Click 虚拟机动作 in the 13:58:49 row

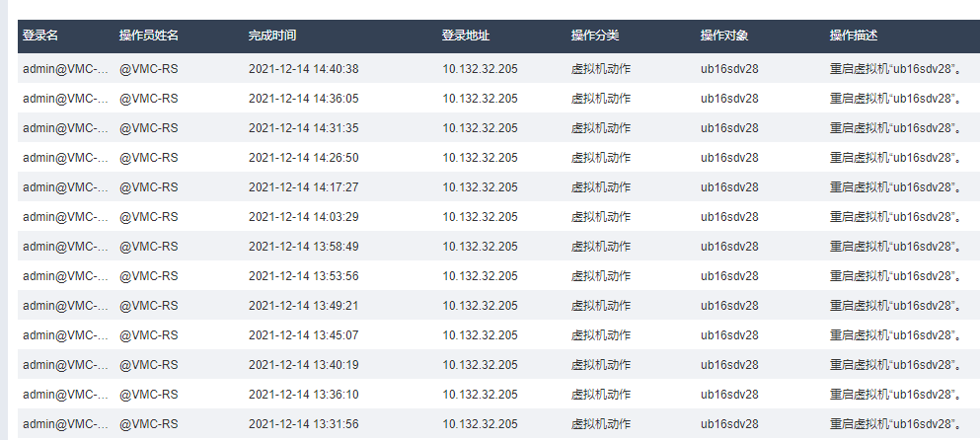click(x=601, y=247)
